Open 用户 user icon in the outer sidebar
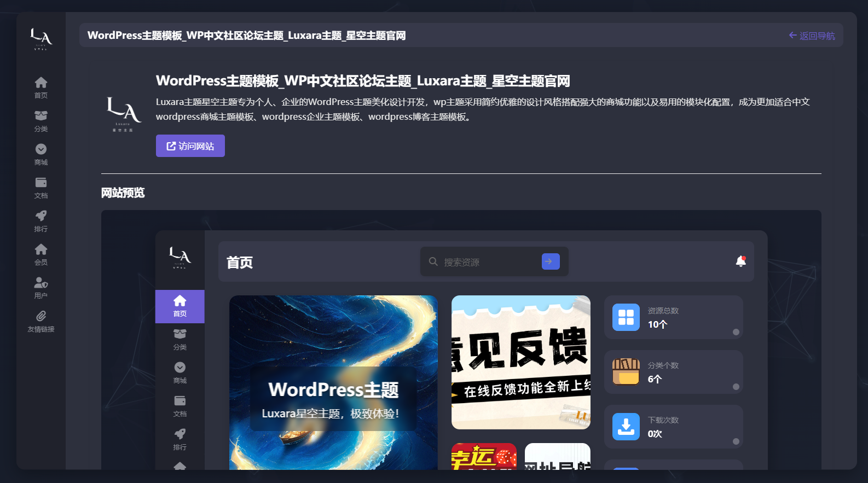 (x=41, y=288)
